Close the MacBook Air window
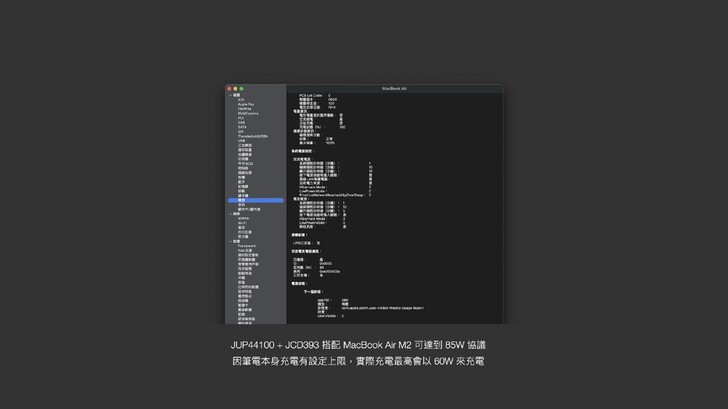728x409 pixels. (229, 89)
